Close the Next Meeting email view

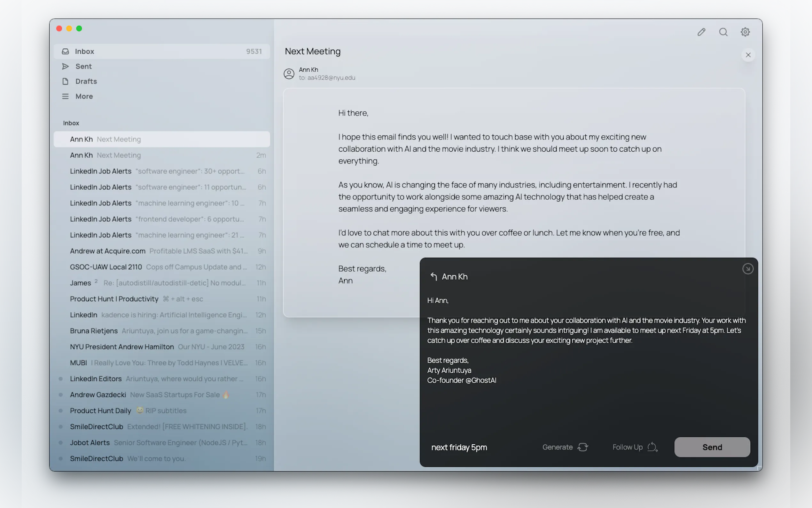748,55
